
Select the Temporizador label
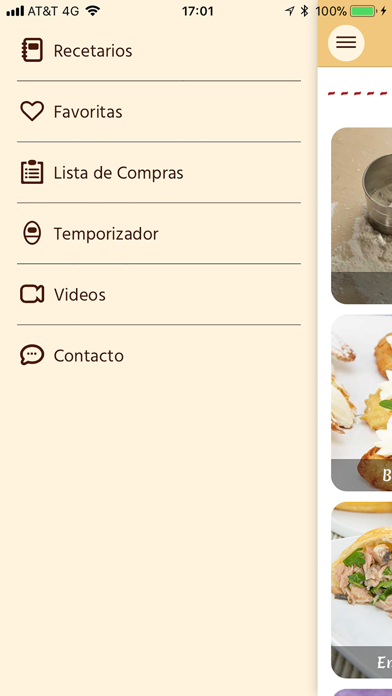click(x=106, y=234)
